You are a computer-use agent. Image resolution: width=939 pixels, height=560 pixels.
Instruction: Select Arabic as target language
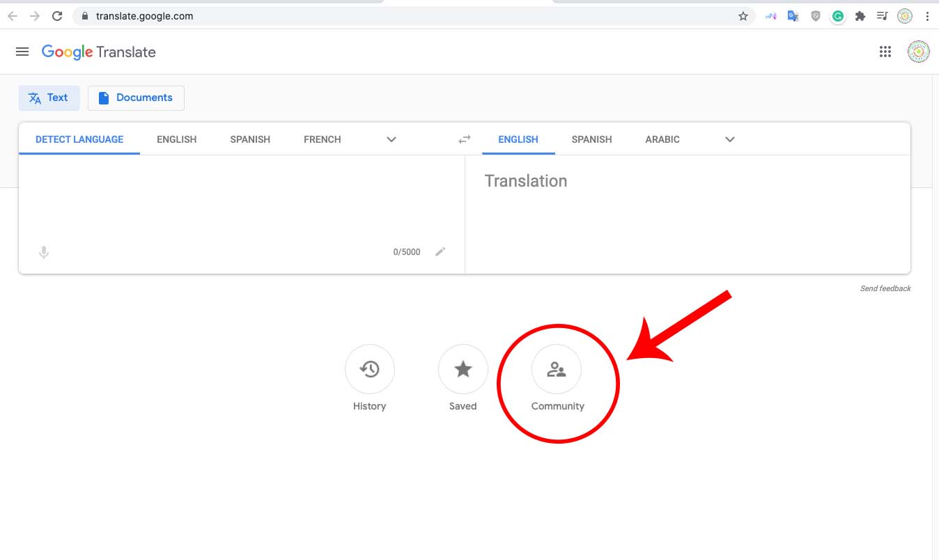coord(662,139)
